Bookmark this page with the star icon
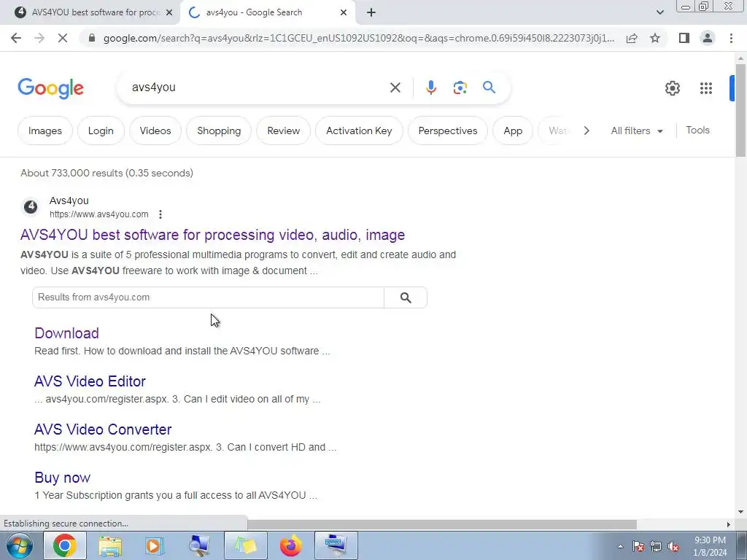 [x=655, y=38]
